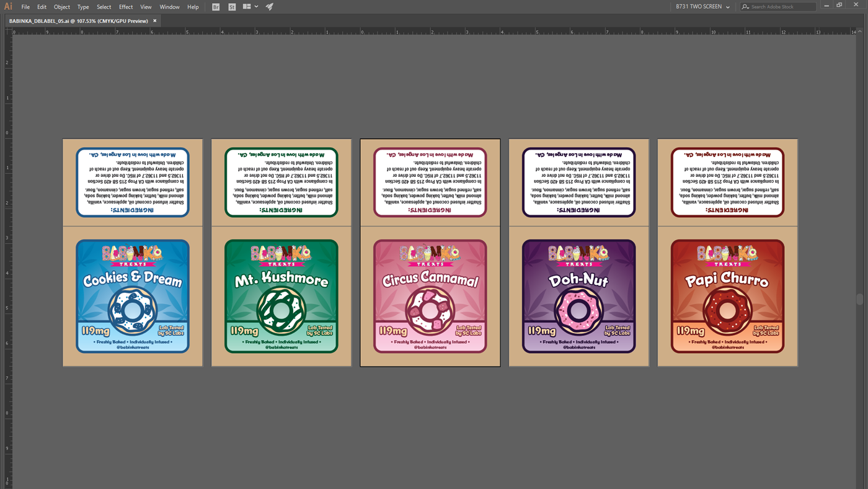Click the red donut on Papi Churro label
Viewport: 868px width, 489px height.
[x=728, y=310]
